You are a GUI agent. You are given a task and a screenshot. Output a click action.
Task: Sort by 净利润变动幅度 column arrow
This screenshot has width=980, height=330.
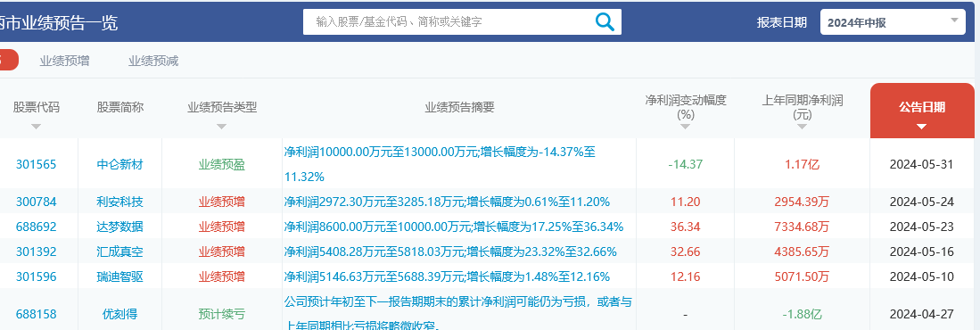pyautogui.click(x=685, y=127)
